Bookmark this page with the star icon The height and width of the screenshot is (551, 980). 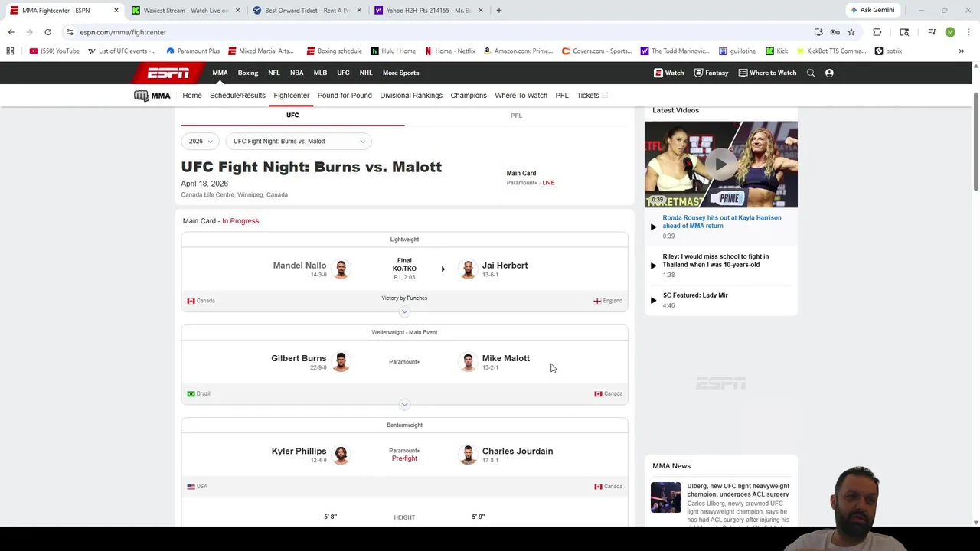(851, 32)
